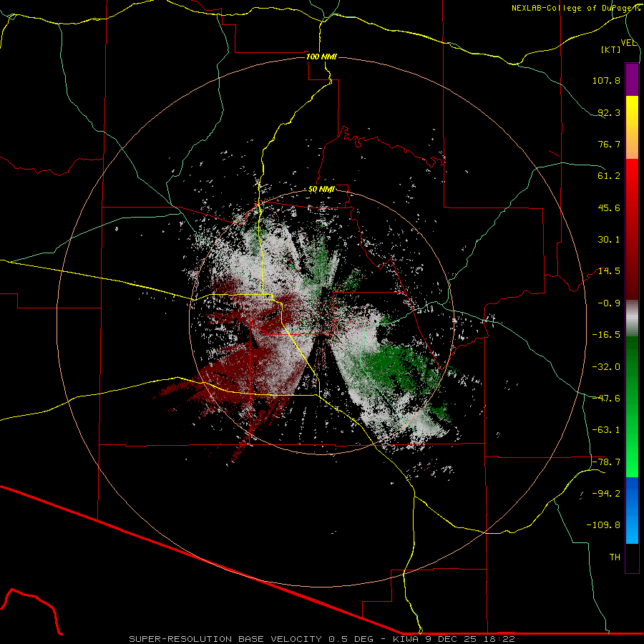
Task: Click the 100 NMI range ring label
Action: click(x=321, y=57)
